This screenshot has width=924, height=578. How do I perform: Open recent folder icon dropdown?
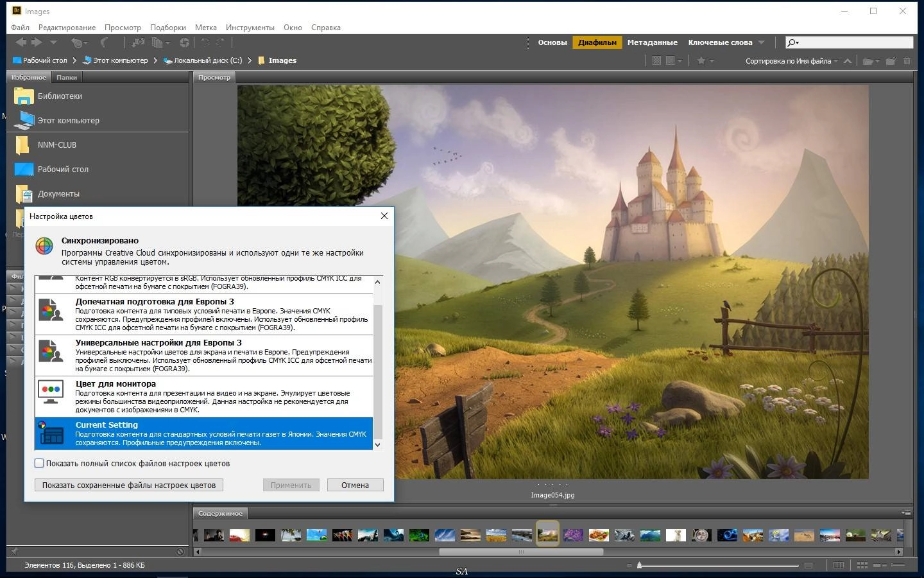(871, 61)
